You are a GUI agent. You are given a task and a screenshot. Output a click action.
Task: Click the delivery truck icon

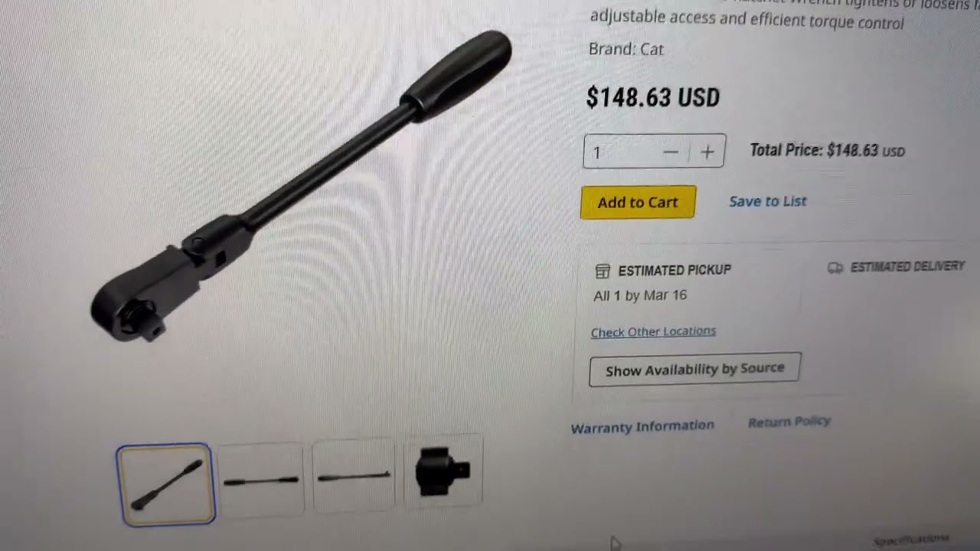(x=835, y=268)
